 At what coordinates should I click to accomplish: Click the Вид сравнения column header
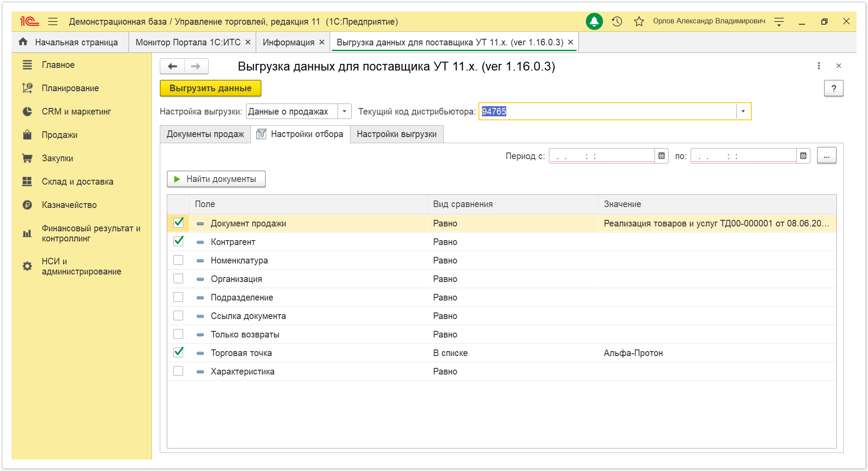click(x=513, y=204)
